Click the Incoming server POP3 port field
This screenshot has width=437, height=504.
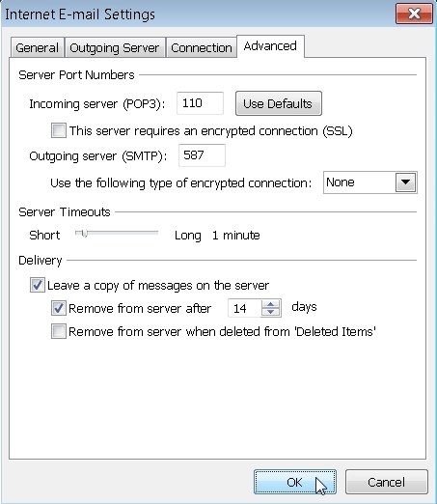[200, 103]
